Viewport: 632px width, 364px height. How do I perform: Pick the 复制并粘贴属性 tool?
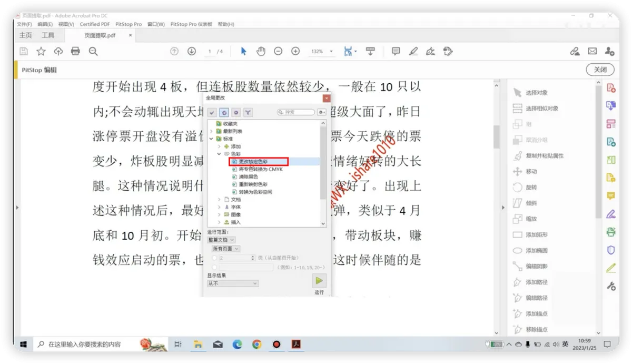[x=538, y=156]
